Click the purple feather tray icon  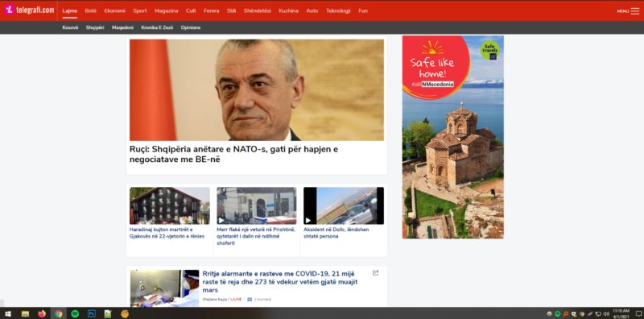[x=590, y=313]
